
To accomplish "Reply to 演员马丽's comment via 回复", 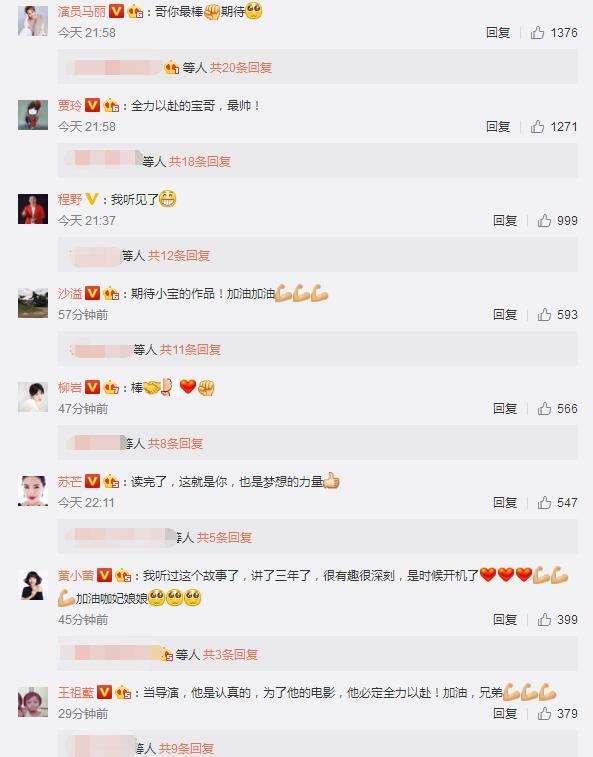I will [498, 32].
